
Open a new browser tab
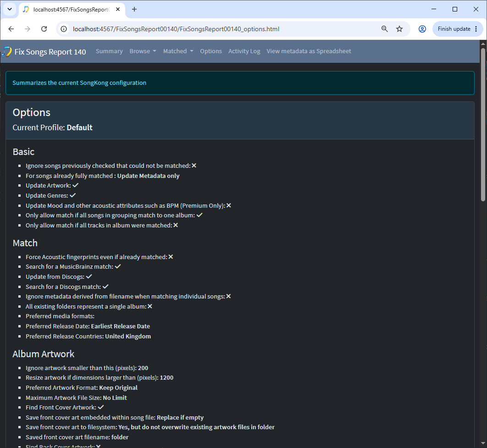pyautogui.click(x=134, y=9)
